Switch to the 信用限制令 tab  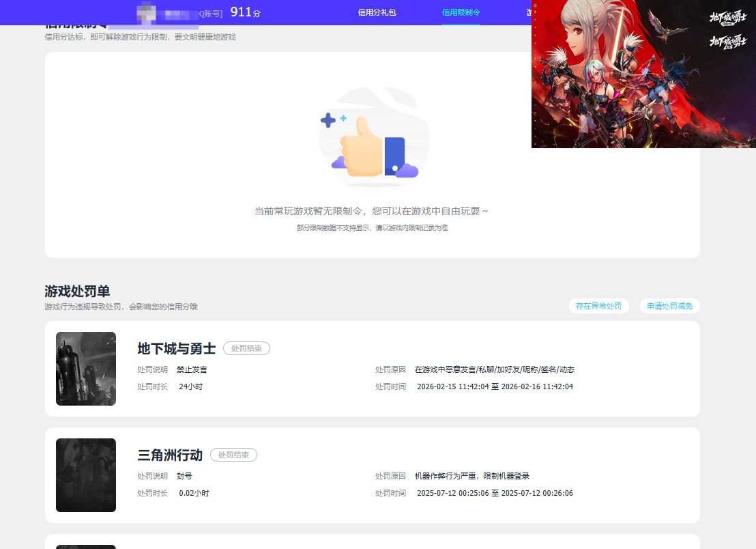tap(461, 12)
